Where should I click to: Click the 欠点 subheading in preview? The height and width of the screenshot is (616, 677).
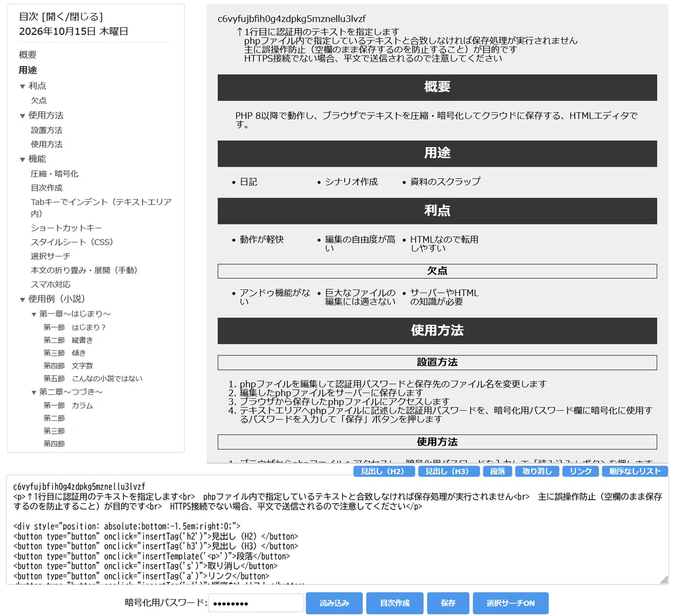(437, 271)
